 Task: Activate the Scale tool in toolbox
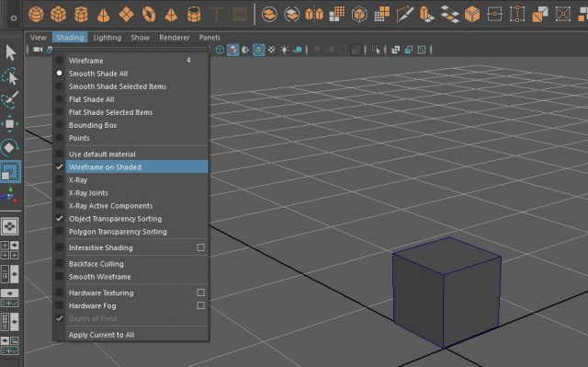10,171
